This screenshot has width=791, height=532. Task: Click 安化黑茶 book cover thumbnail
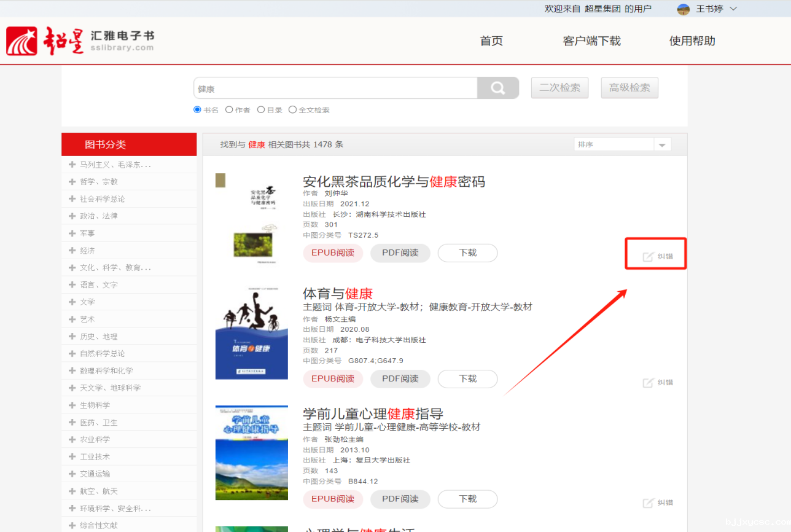[252, 219]
